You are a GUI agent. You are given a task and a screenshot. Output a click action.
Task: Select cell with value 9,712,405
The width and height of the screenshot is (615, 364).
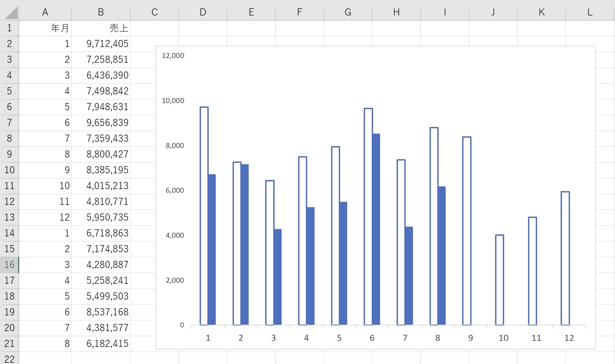click(x=101, y=44)
